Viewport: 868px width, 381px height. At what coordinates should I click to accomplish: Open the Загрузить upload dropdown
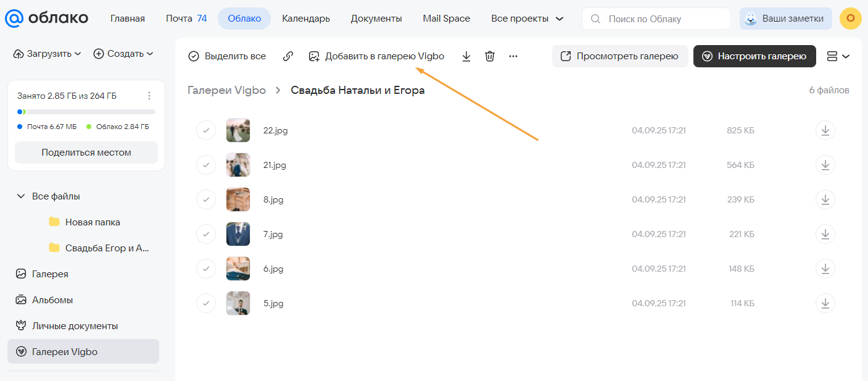(48, 54)
